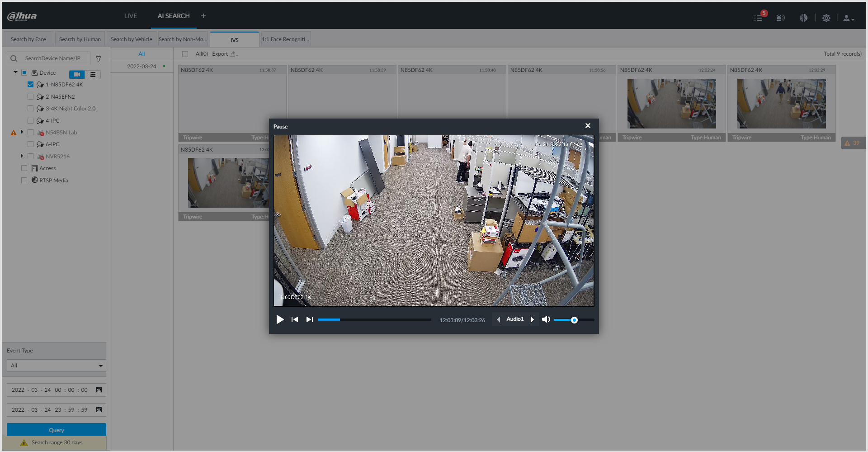Screen dimensions: 868x452
Task: Switch to the LIVE tab
Action: click(x=131, y=16)
